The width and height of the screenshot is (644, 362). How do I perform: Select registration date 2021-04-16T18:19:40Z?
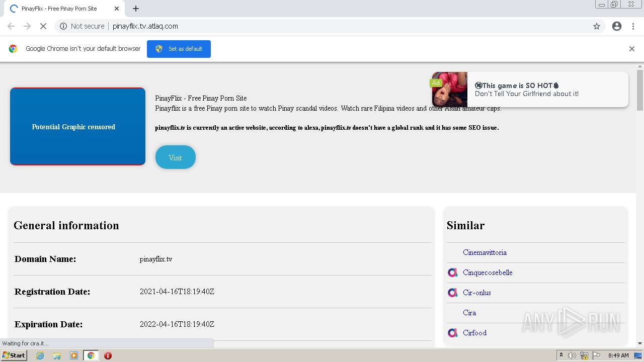[x=177, y=292]
